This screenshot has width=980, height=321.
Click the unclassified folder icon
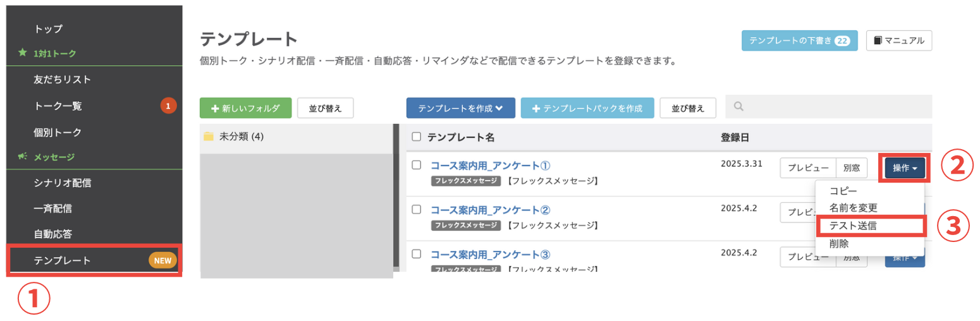tap(209, 136)
